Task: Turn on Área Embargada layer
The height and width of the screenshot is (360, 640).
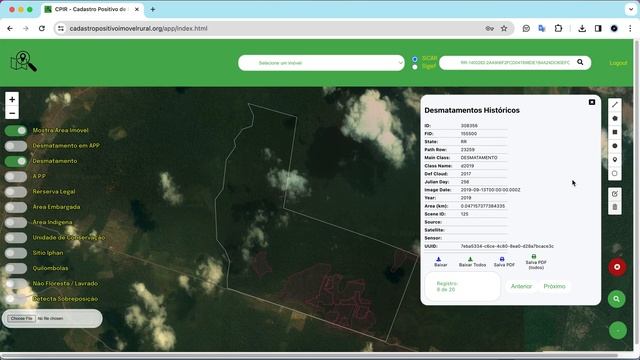Action: pyautogui.click(x=16, y=207)
